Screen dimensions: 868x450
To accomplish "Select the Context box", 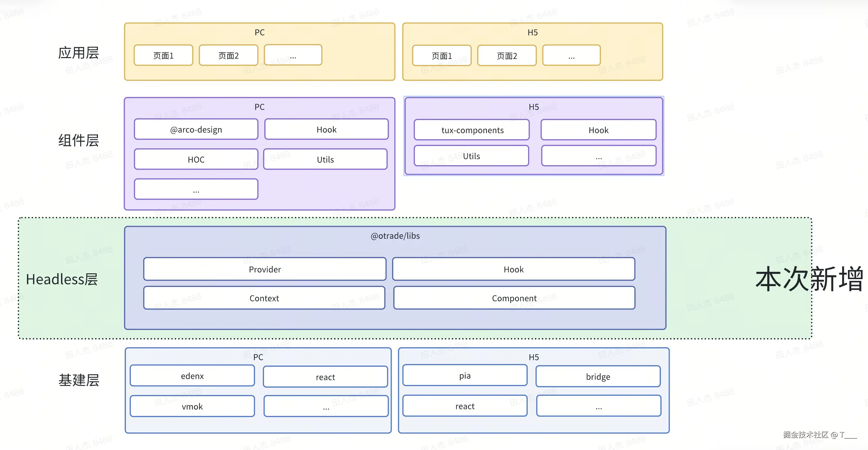I will coord(264,298).
